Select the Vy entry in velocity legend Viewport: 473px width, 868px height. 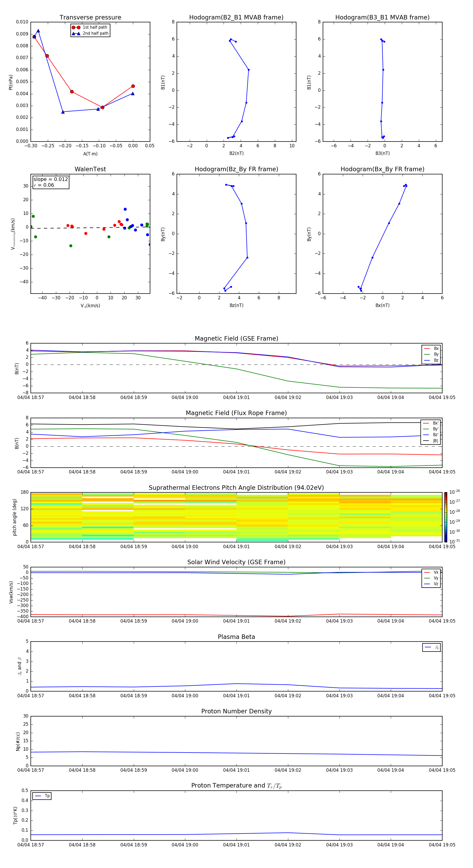(431, 578)
